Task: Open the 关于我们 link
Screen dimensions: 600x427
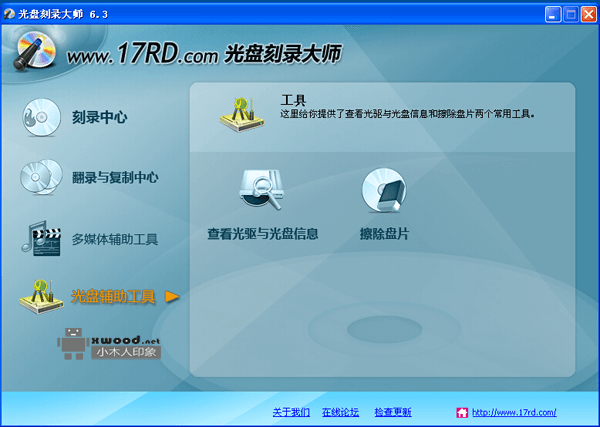Action: pos(291,412)
